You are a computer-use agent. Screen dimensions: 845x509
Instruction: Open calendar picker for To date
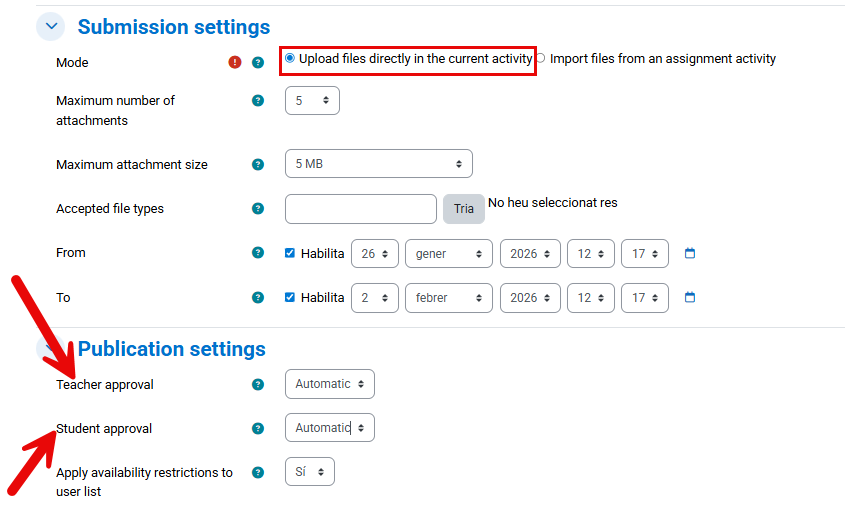click(x=690, y=297)
